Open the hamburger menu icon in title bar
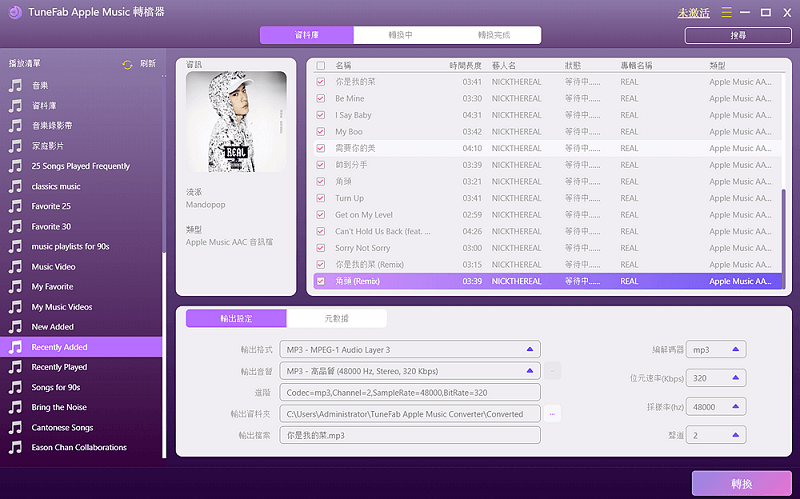Viewport: 800px width, 499px height. pos(727,12)
